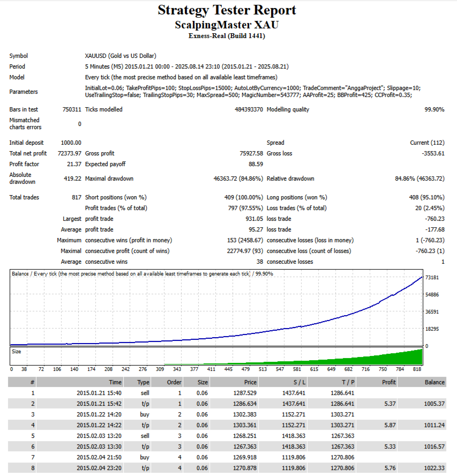The width and height of the screenshot is (457, 476).
Task: Click the Exness-Real (Build 1441) subtitle
Action: pos(227,36)
